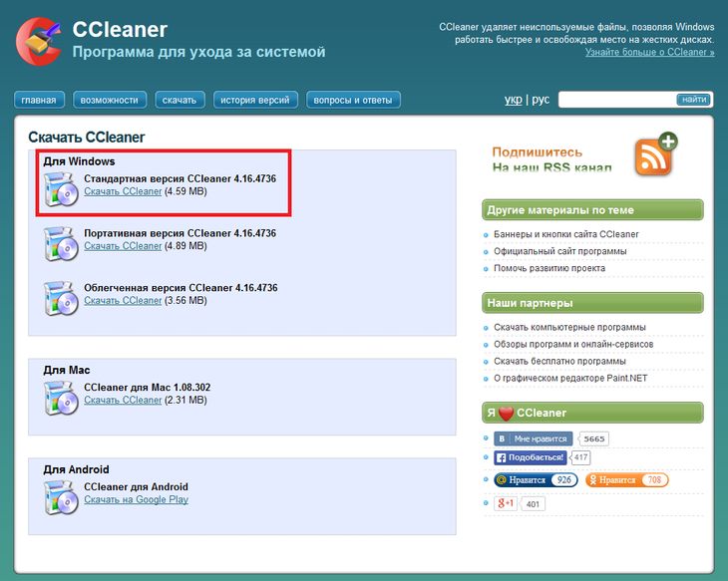Click 'Скачать на Google Play' link
Screen dimensions: 728x581
[136, 499]
